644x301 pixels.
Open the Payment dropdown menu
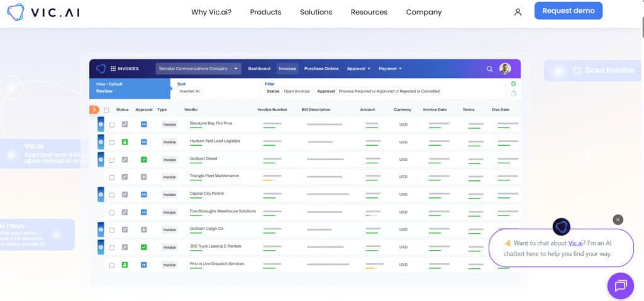(390, 68)
